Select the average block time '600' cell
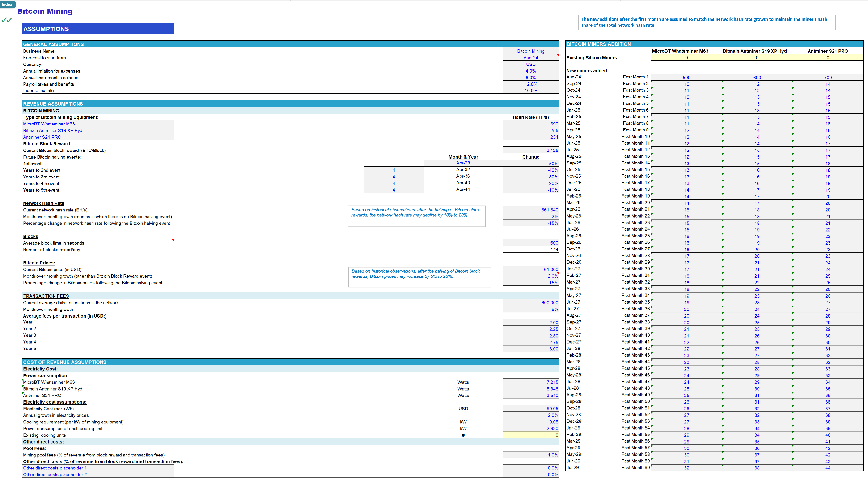The height and width of the screenshot is (478, 868). 530,243
